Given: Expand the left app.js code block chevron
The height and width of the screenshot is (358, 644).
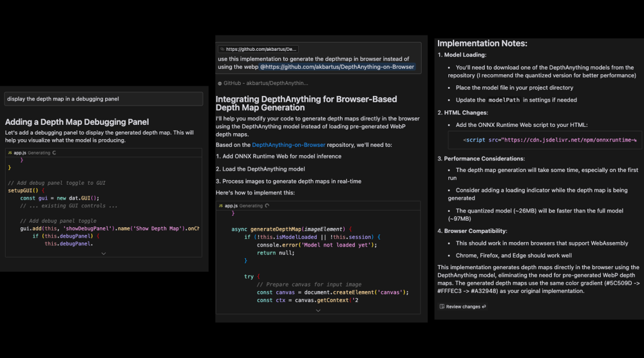Looking at the screenshot, I should [x=103, y=254].
